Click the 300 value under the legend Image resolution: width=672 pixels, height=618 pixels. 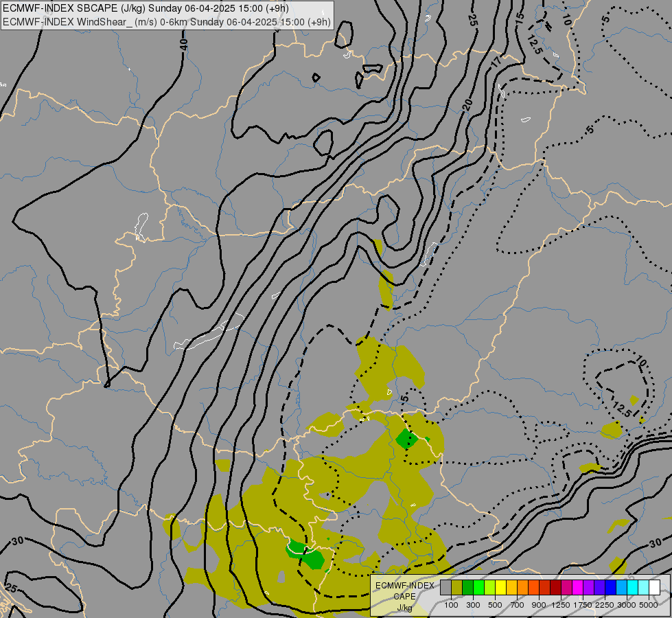[473, 605]
